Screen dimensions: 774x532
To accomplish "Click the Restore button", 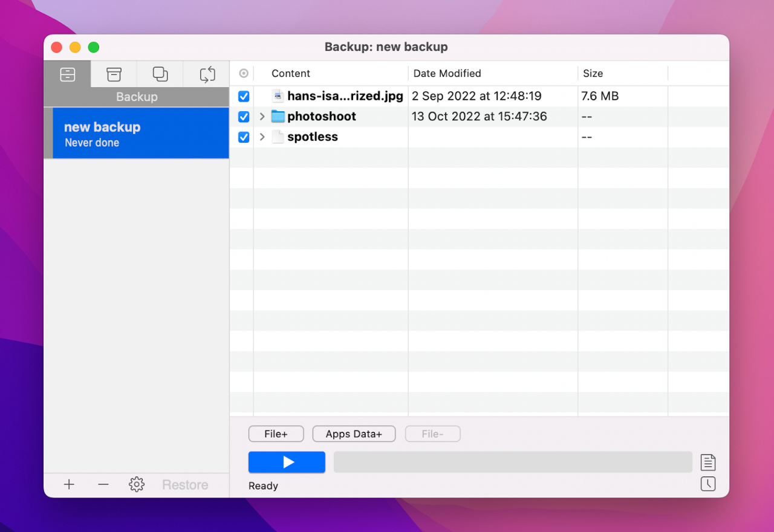I will [x=185, y=485].
